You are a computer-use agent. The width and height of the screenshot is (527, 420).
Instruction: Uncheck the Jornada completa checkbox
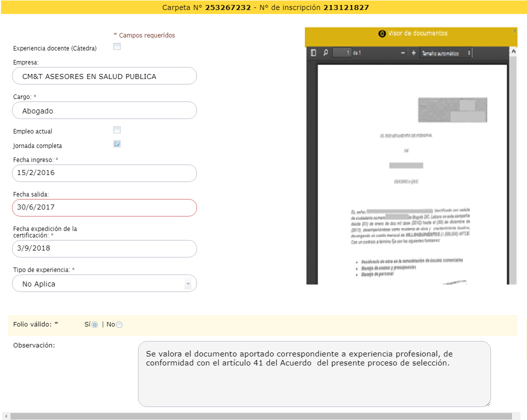[x=117, y=144]
